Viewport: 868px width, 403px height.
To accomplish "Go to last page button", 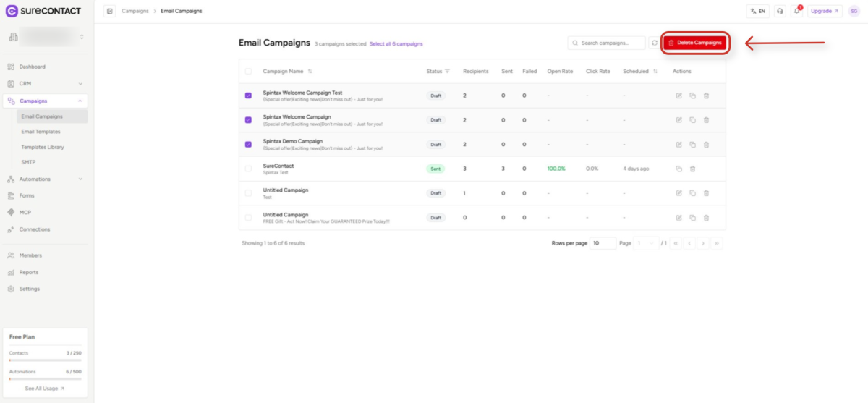I will coord(717,243).
